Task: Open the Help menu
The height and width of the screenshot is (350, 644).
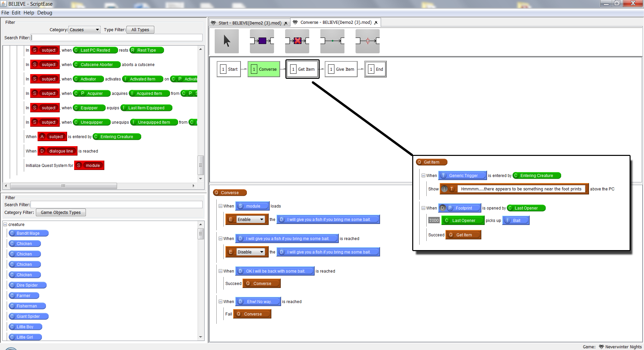Action: pos(29,13)
